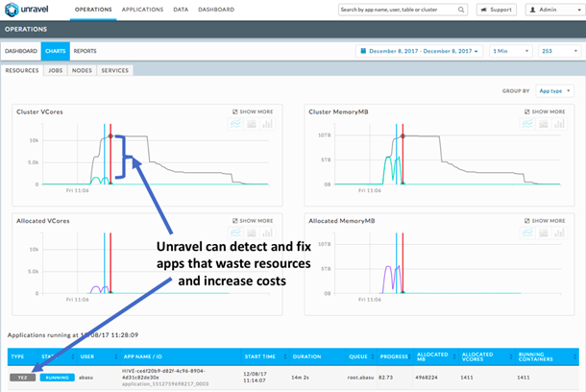The height and width of the screenshot is (392, 586).
Task: Open the Nodes sub-tab
Action: [x=82, y=70]
